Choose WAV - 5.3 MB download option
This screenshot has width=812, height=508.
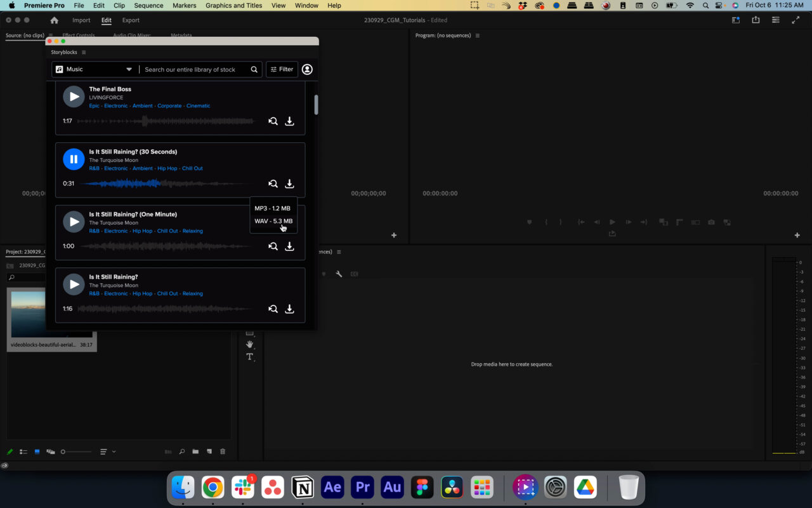pos(273,221)
